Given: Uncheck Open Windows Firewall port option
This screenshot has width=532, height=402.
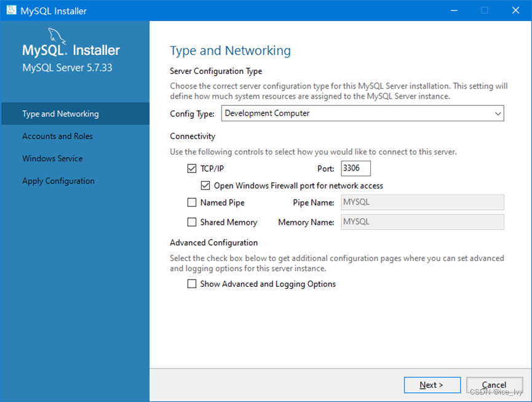Looking at the screenshot, I should point(205,185).
